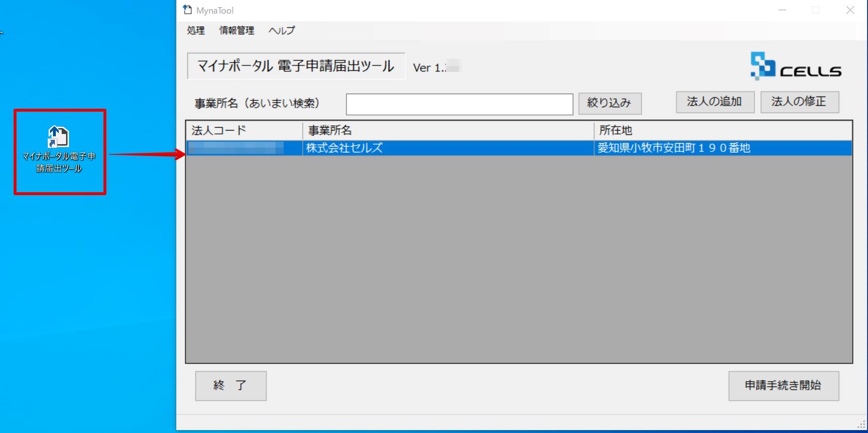The image size is (868, 433).
Task: Click the 法人の追加 button
Action: click(715, 102)
